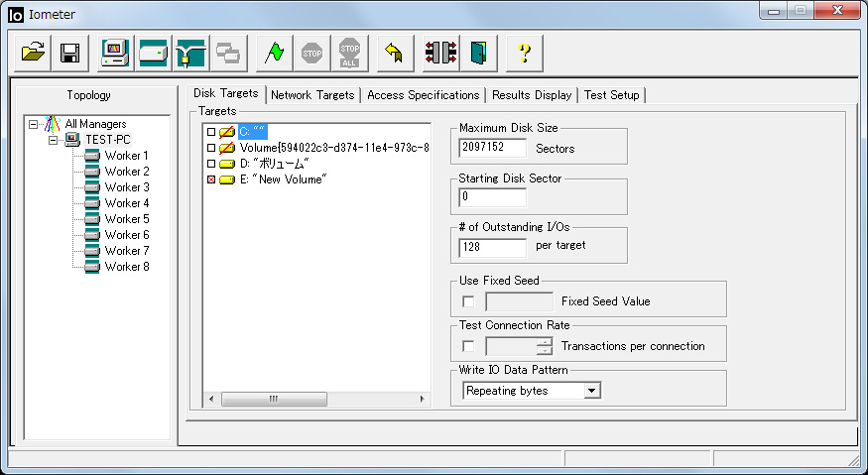Select Worker 4 in the topology tree
The width and height of the screenshot is (868, 475).
pyautogui.click(x=126, y=203)
